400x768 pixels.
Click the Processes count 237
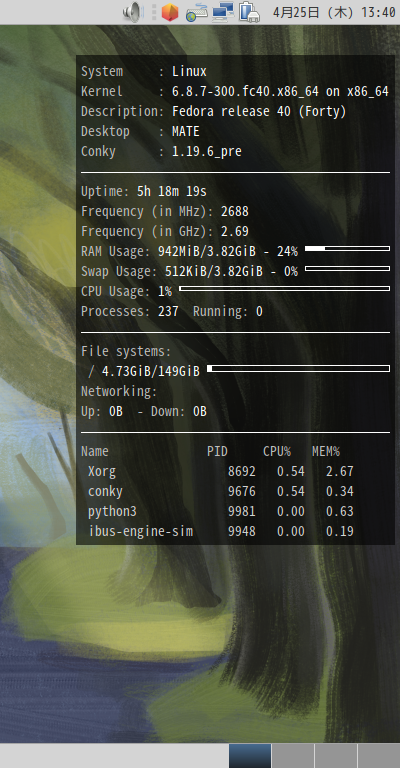(168, 312)
